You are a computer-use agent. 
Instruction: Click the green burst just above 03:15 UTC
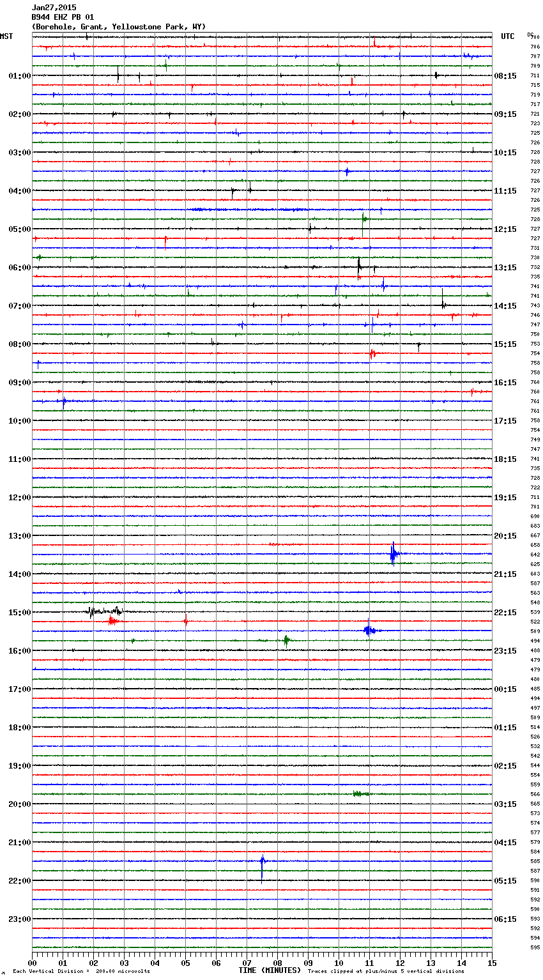[x=360, y=793]
